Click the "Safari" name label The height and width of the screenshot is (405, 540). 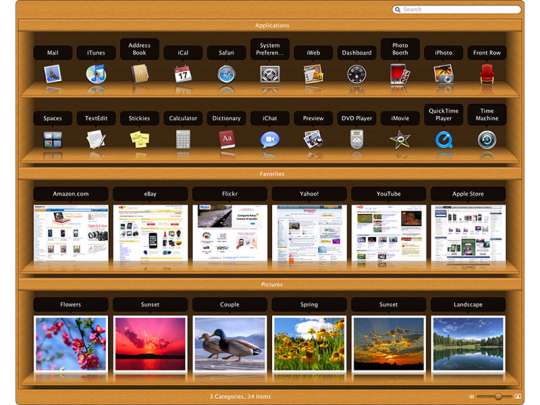click(226, 53)
